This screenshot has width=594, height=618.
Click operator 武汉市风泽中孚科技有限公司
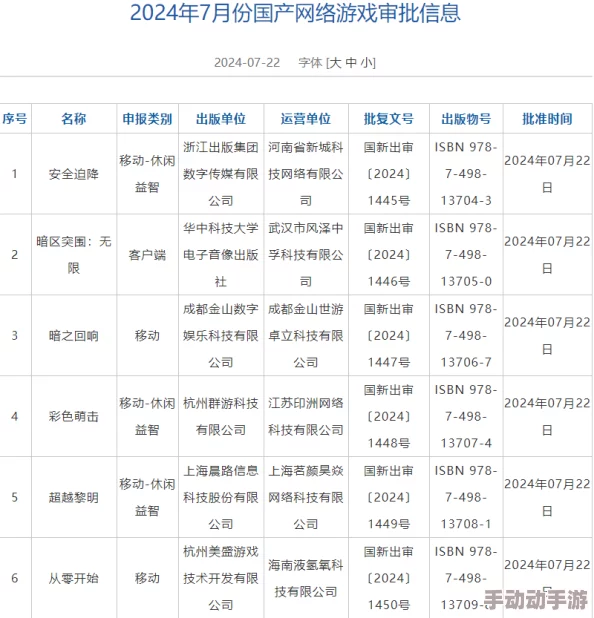[306, 255]
